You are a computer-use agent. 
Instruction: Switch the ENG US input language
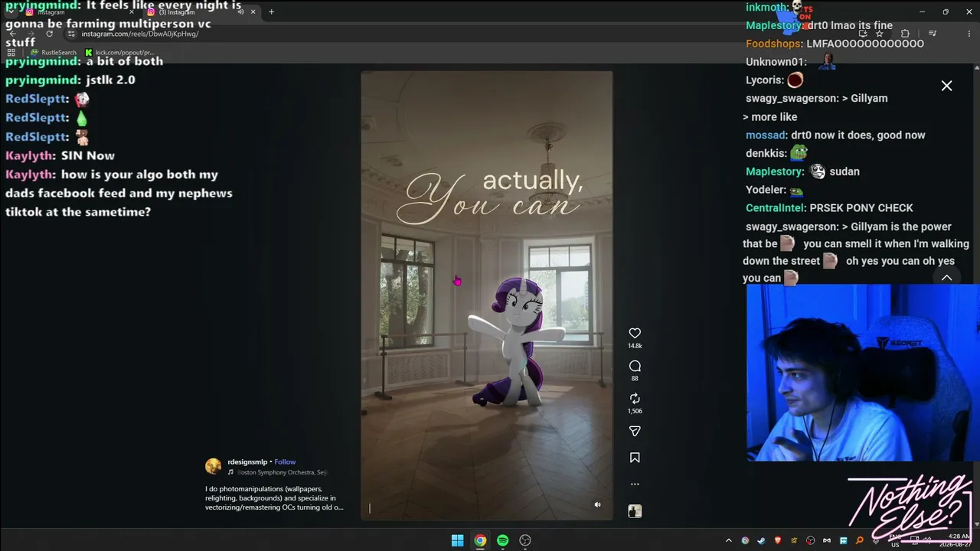coord(894,541)
